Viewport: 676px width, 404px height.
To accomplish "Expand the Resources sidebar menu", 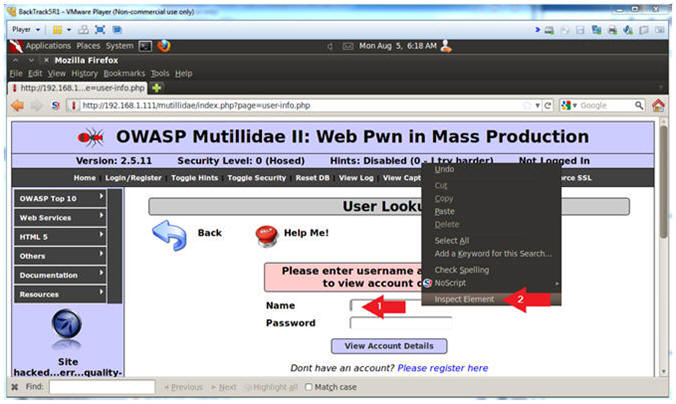I will [x=60, y=294].
